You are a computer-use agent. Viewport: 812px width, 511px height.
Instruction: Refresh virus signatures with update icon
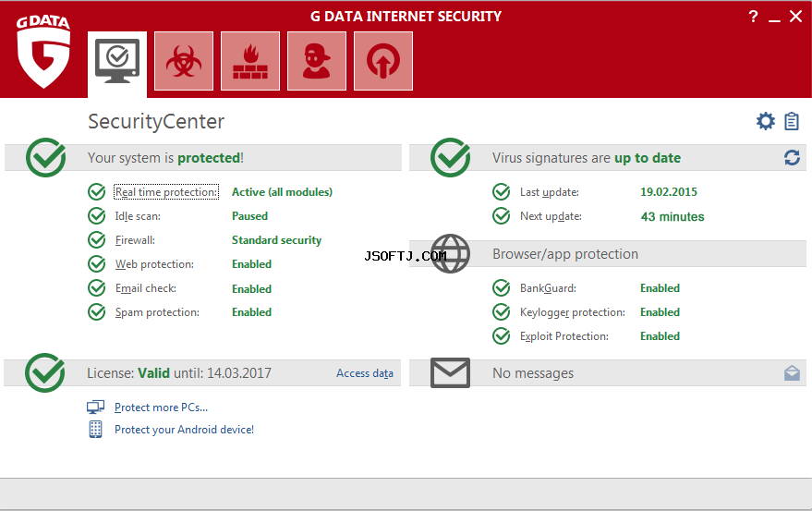pos(792,157)
